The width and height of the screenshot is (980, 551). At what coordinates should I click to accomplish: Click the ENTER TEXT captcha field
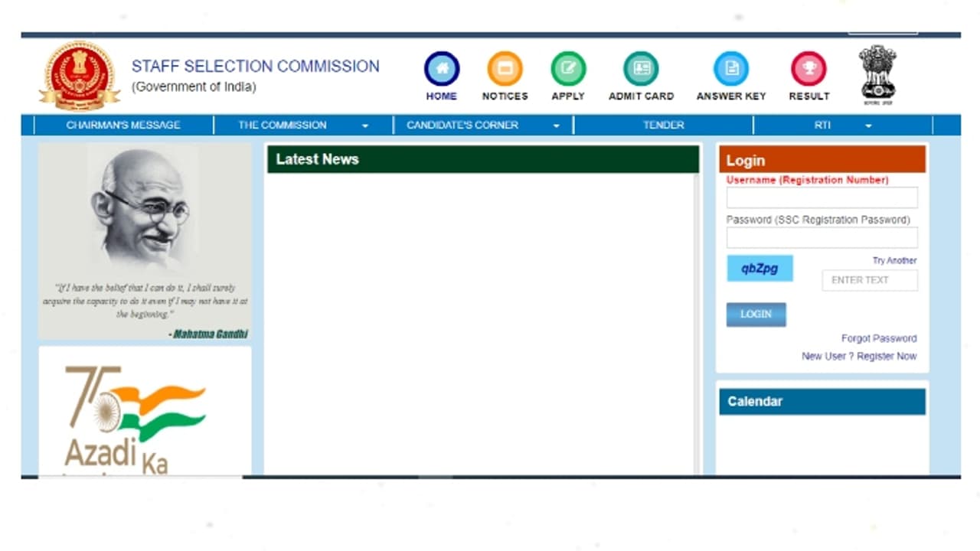pyautogui.click(x=870, y=280)
